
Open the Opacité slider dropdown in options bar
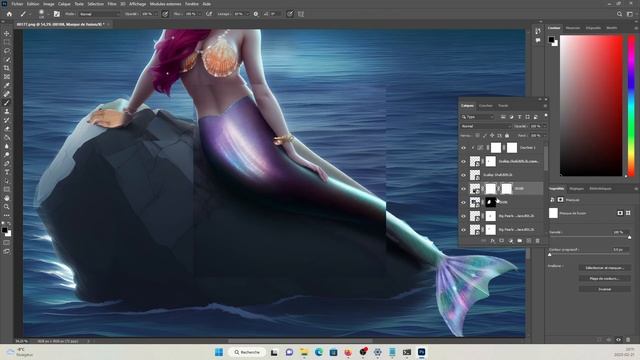[x=156, y=14]
